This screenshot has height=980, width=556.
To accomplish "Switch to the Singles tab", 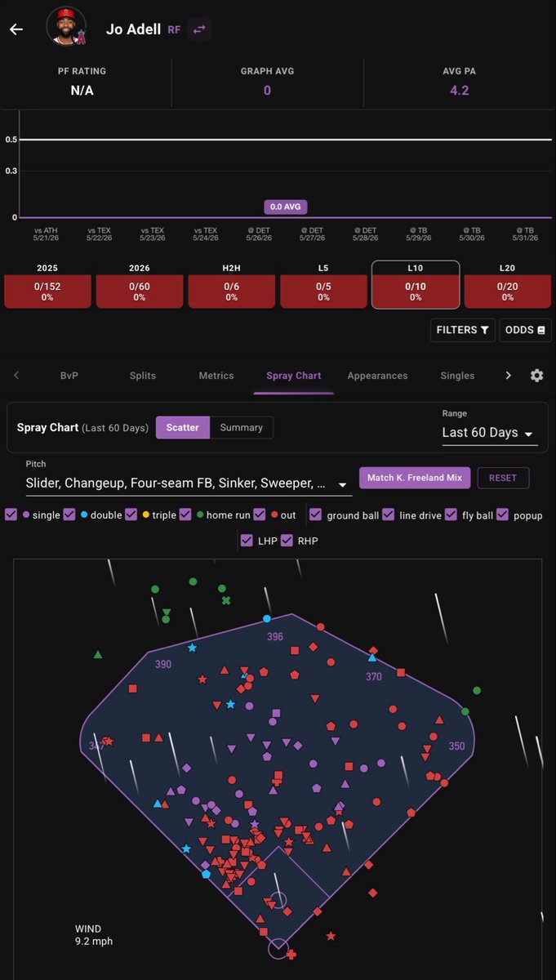I will pyautogui.click(x=457, y=376).
